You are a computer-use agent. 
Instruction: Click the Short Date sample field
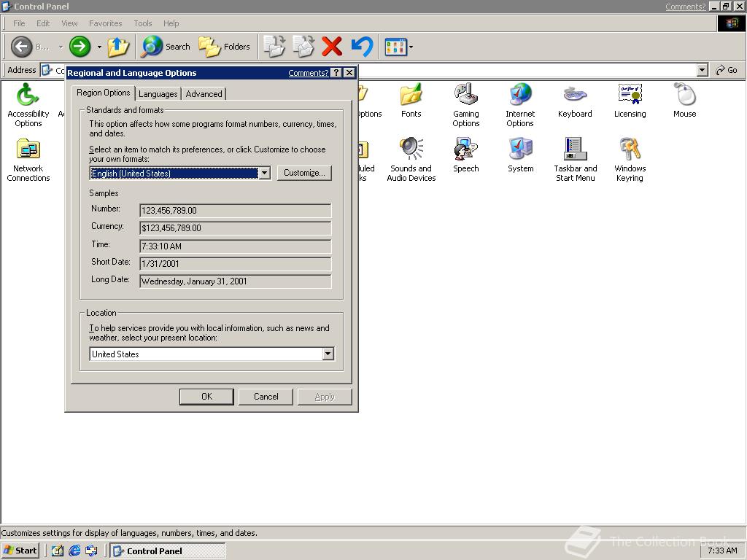pyautogui.click(x=236, y=264)
